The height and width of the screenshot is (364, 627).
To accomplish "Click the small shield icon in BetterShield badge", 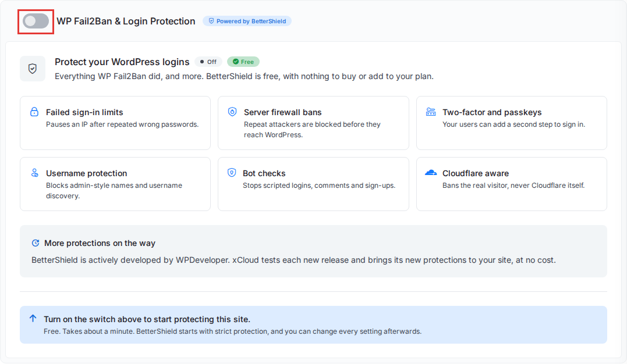I will 211,21.
